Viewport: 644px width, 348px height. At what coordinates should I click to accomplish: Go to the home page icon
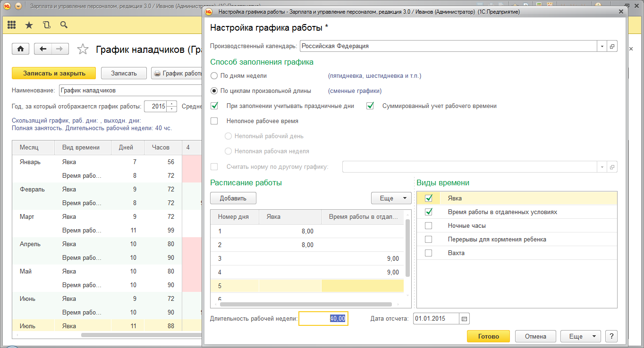(x=21, y=49)
